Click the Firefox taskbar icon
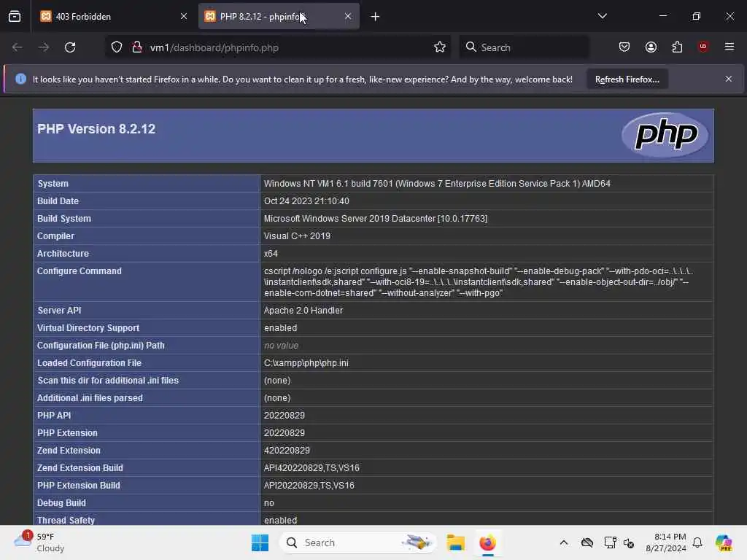Image resolution: width=747 pixels, height=560 pixels. tap(487, 542)
